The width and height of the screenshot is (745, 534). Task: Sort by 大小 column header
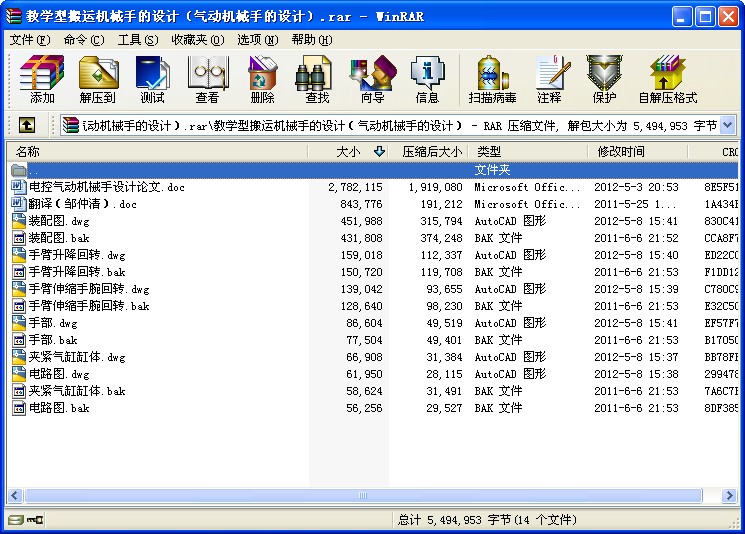348,152
